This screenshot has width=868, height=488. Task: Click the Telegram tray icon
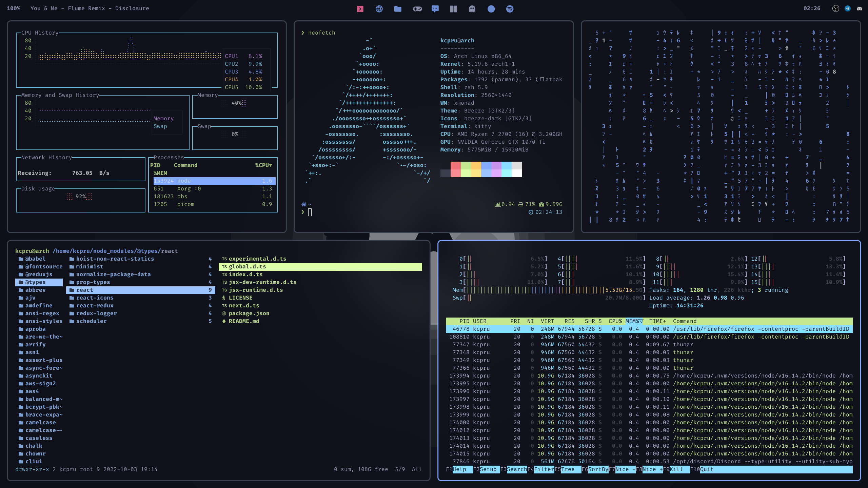click(848, 8)
